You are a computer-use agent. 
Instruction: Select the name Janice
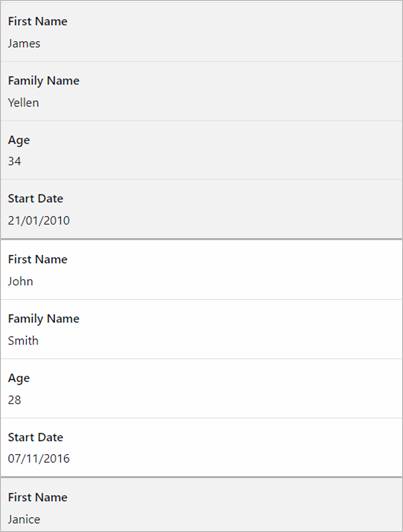click(x=24, y=519)
